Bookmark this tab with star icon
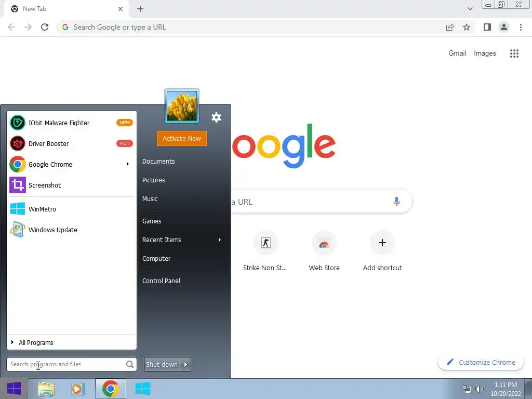 tap(467, 27)
